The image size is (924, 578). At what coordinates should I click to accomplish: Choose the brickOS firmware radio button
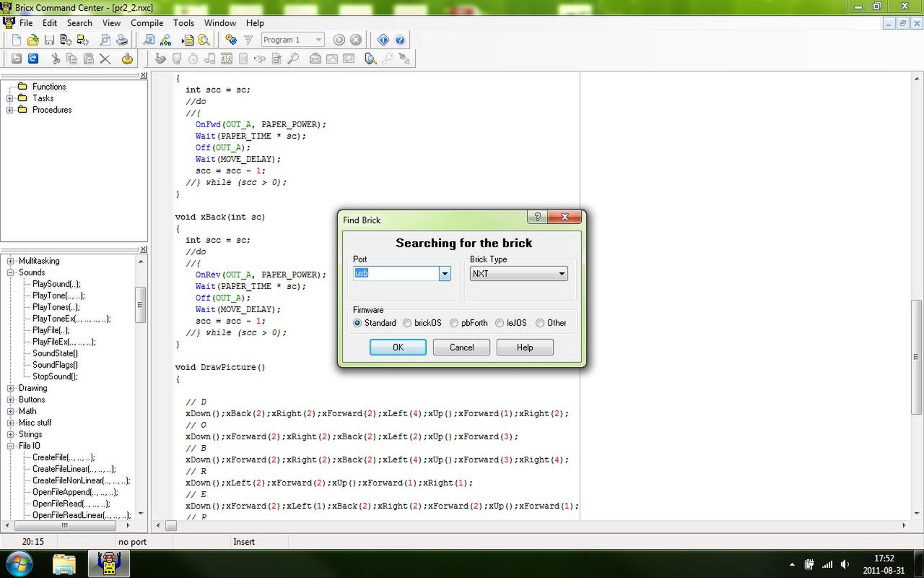coord(407,323)
